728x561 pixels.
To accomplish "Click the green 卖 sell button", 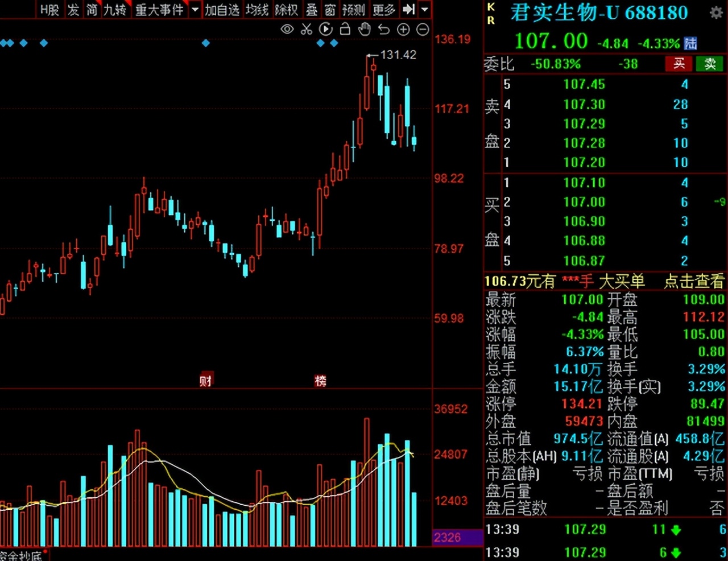I will pos(710,64).
